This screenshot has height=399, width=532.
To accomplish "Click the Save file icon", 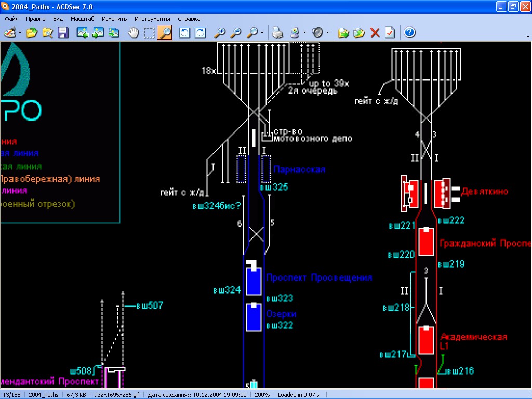I will [63, 33].
